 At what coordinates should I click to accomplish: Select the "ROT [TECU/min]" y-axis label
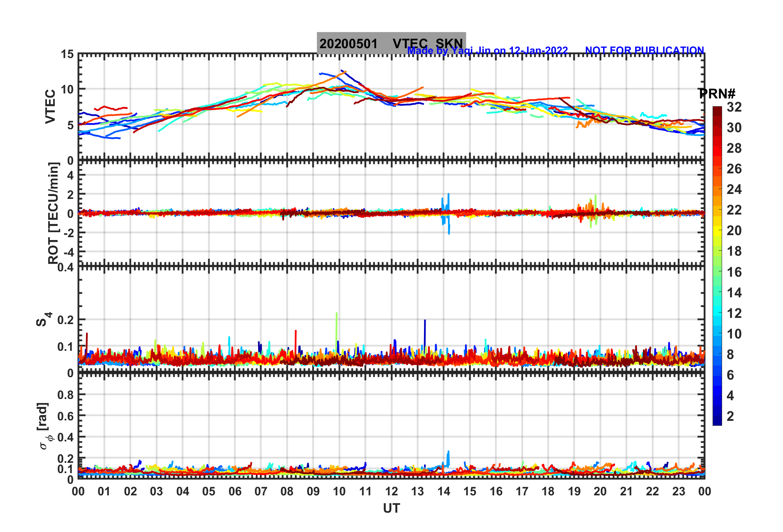tap(54, 213)
